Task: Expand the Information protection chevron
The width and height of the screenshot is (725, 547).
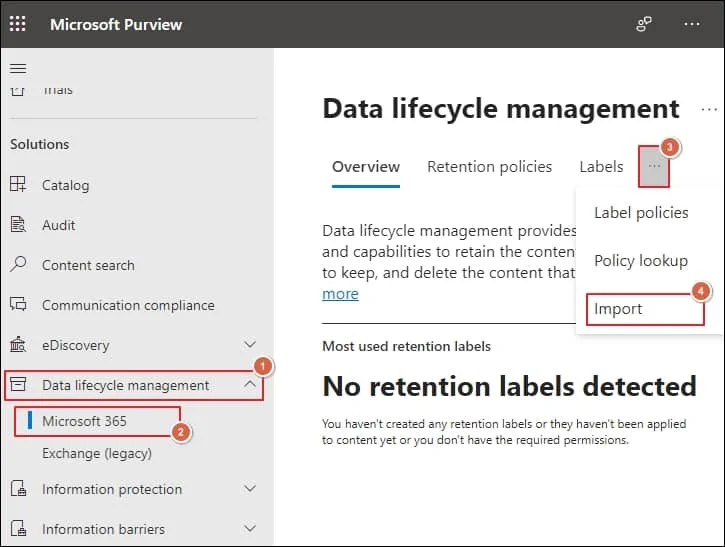Action: point(250,488)
